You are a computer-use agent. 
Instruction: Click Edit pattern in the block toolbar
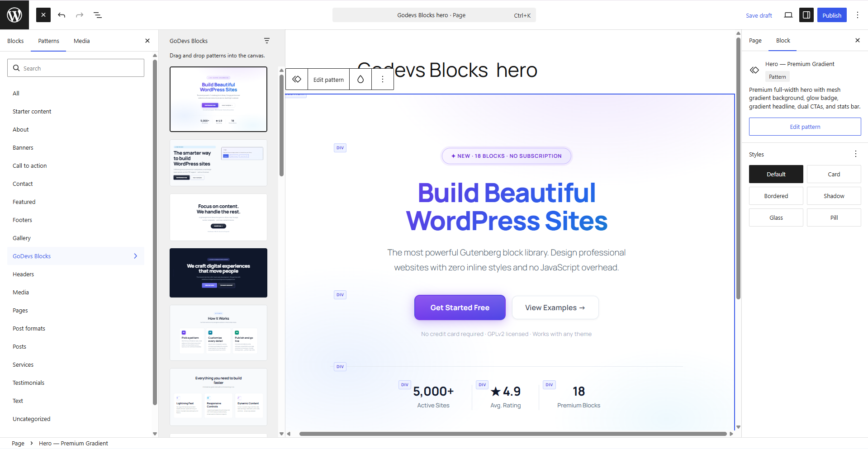click(x=328, y=80)
